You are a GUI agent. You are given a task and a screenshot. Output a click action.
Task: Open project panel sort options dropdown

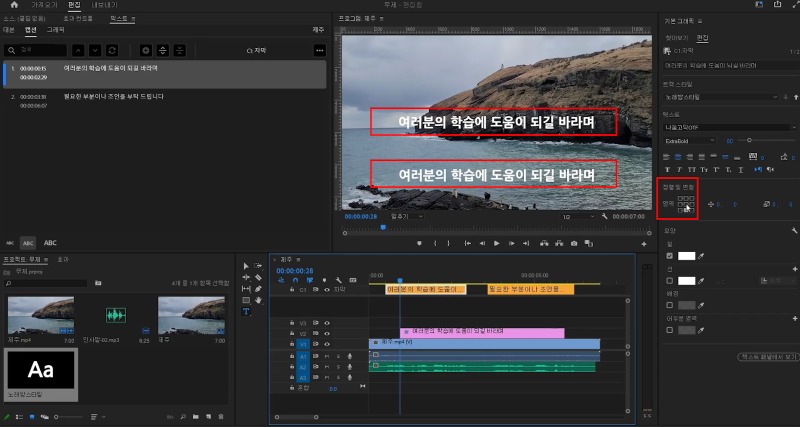tap(97, 417)
